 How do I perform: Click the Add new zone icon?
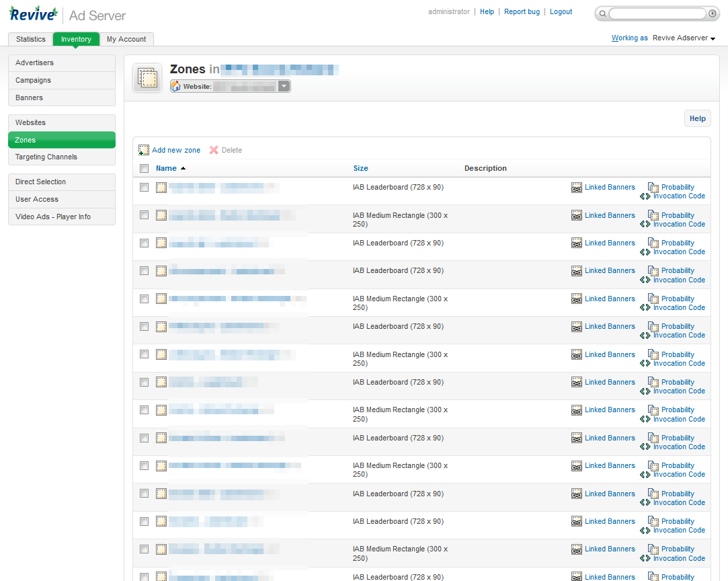tap(144, 149)
